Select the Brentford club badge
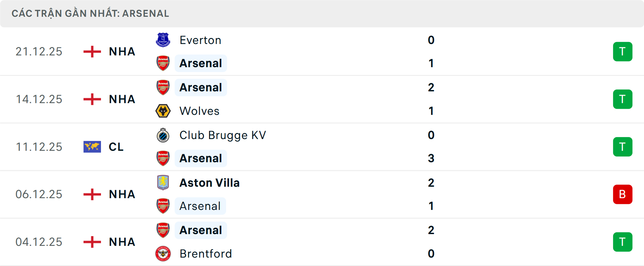This screenshot has height=266, width=644. coord(163,254)
